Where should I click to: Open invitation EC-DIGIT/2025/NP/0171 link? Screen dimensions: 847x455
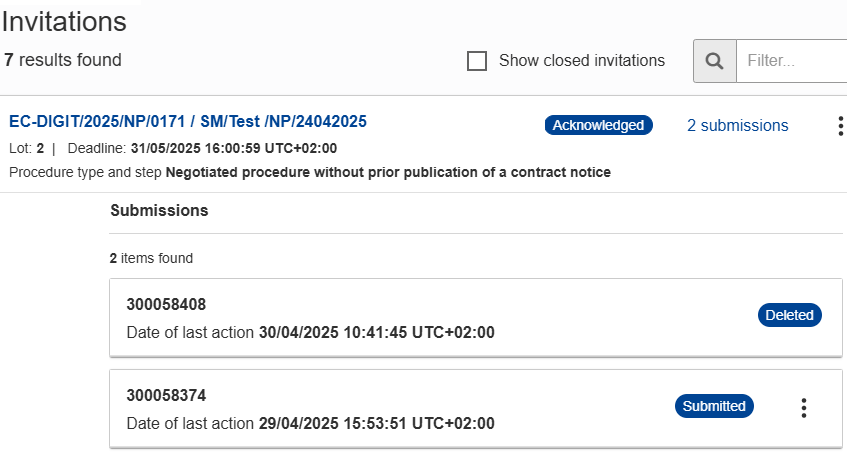[x=188, y=122]
